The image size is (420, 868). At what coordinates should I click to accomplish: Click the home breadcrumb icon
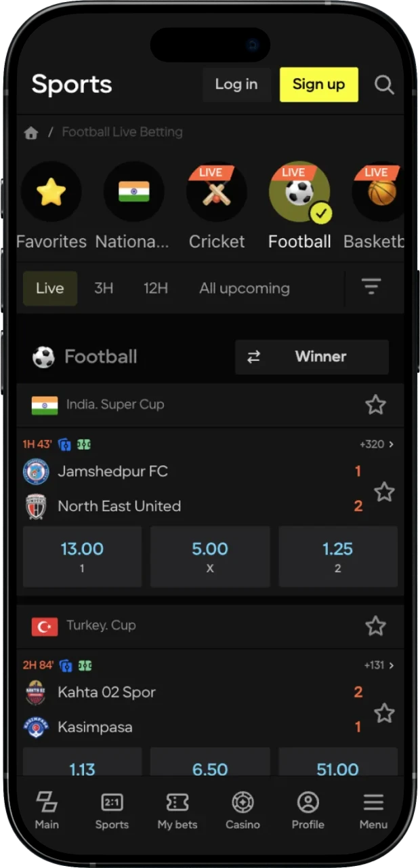(31, 132)
